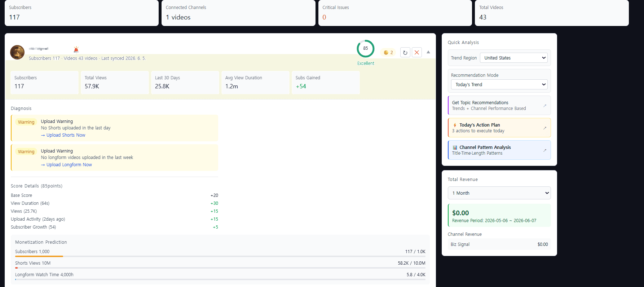Click the Total Videos 43 summary card
Screen dimensions: 644x287
pos(552,13)
